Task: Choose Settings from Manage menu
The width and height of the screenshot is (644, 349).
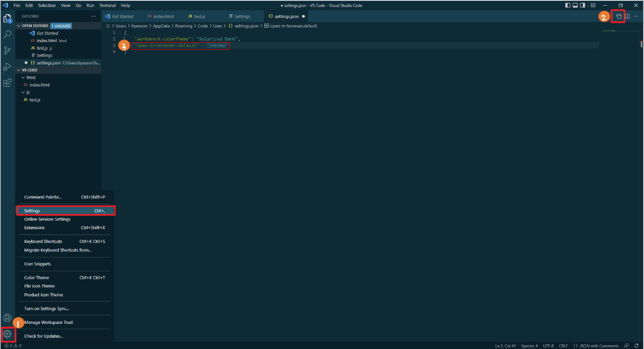Action: click(x=65, y=211)
